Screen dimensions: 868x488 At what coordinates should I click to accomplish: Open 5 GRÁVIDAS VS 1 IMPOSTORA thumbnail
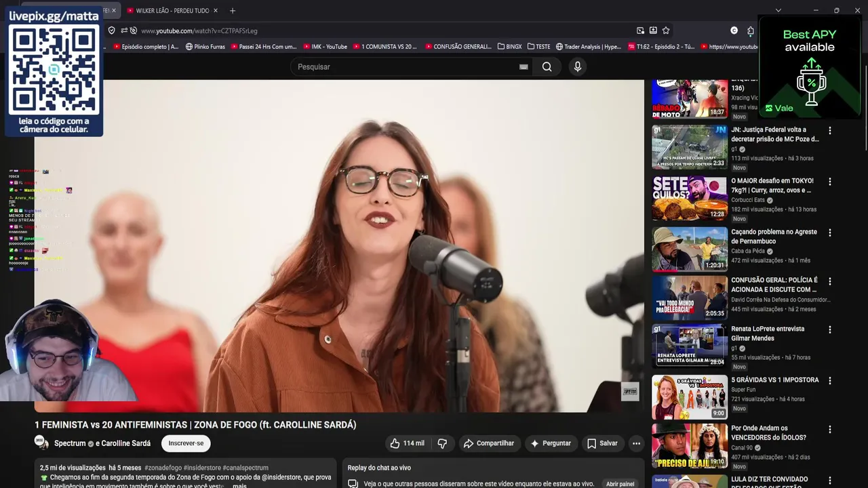[690, 397]
